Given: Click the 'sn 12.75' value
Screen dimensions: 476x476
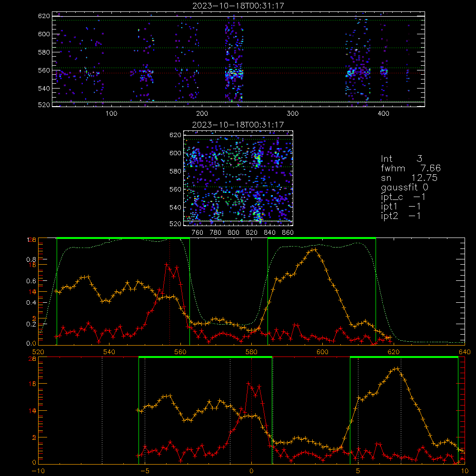Looking at the screenshot, I should pos(409,178).
